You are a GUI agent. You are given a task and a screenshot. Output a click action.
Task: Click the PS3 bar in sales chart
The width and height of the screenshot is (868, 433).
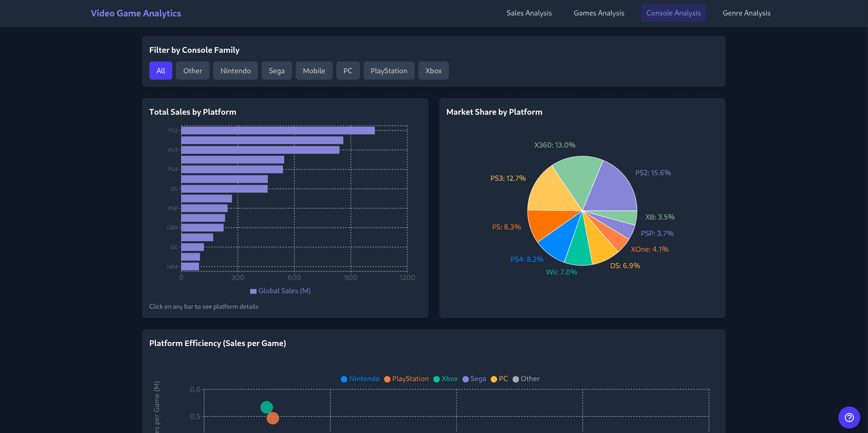coord(260,150)
